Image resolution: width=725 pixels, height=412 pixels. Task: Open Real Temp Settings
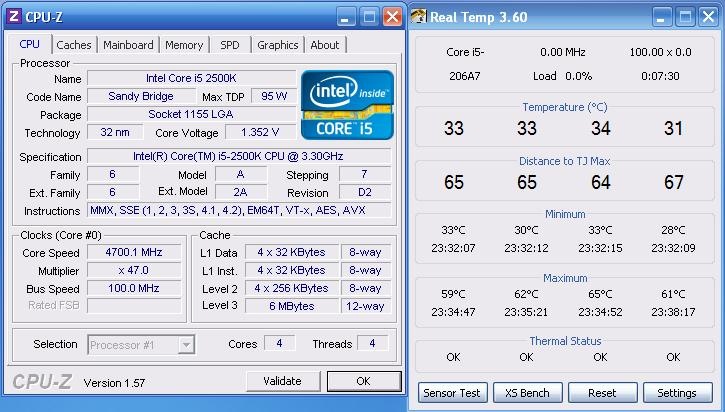tap(677, 393)
